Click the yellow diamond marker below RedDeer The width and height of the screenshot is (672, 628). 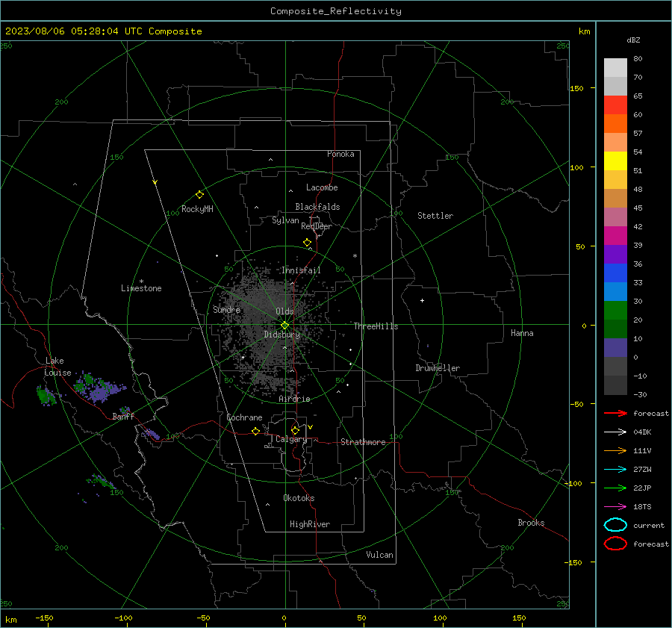pyautogui.click(x=308, y=243)
